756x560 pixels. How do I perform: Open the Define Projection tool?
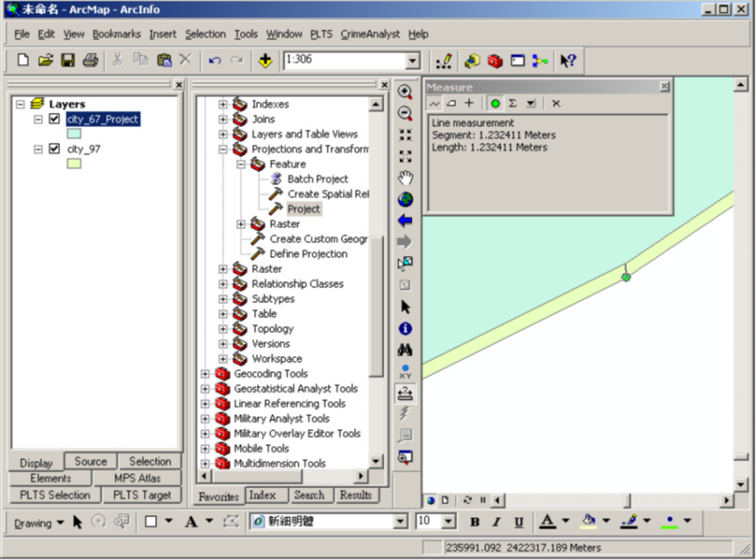pyautogui.click(x=309, y=254)
